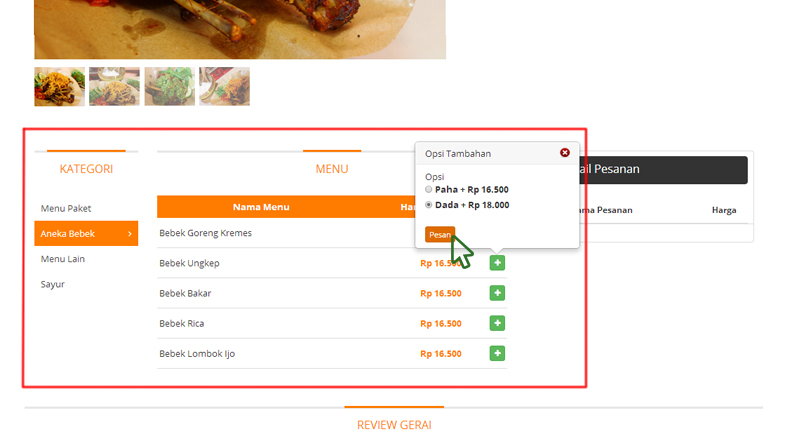Open the Menu Paket category
Image resolution: width=800 pixels, height=434 pixels.
[66, 208]
